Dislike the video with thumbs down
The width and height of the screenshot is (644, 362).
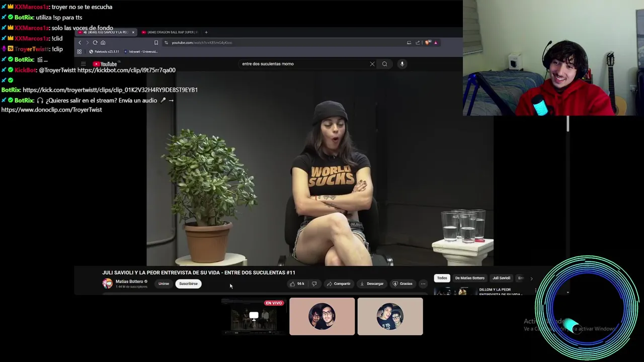tap(314, 284)
